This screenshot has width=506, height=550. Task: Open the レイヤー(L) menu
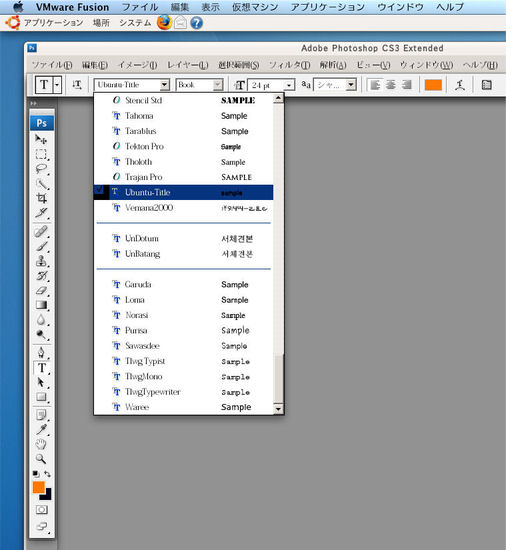(188, 65)
